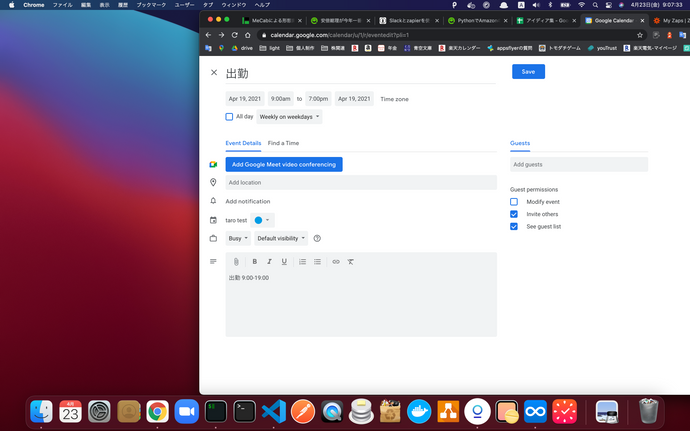This screenshot has width=690, height=431.
Task: Enable Modify event guest permission
Action: click(514, 202)
